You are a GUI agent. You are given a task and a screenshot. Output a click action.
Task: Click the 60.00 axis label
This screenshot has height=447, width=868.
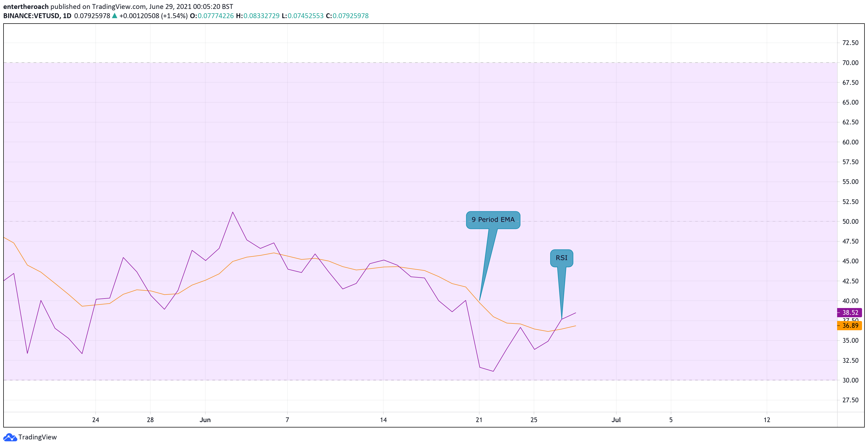(x=850, y=142)
